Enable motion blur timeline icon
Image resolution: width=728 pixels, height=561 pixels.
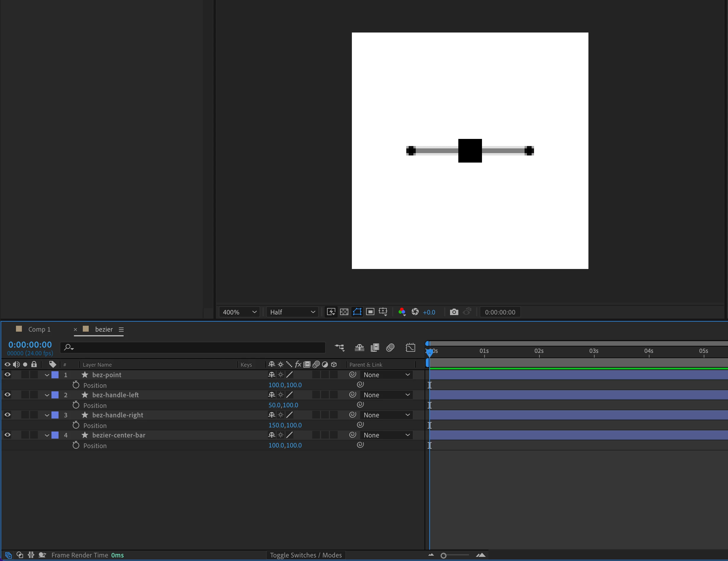[390, 348]
